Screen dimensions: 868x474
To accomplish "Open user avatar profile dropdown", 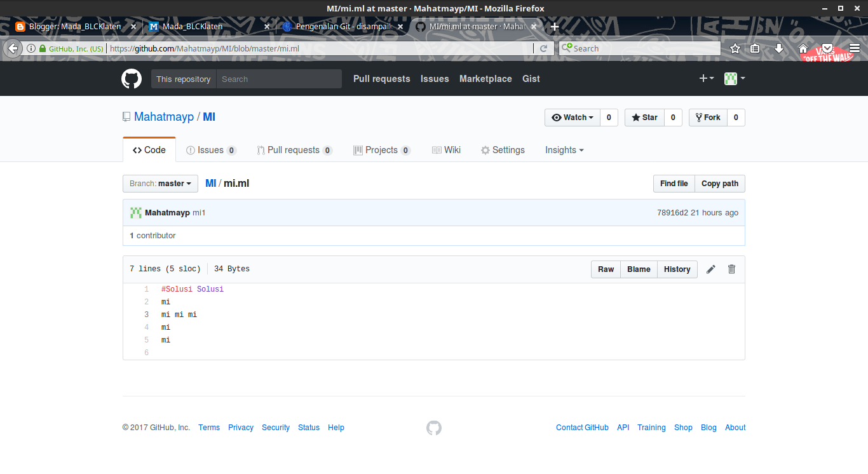I will (735, 79).
